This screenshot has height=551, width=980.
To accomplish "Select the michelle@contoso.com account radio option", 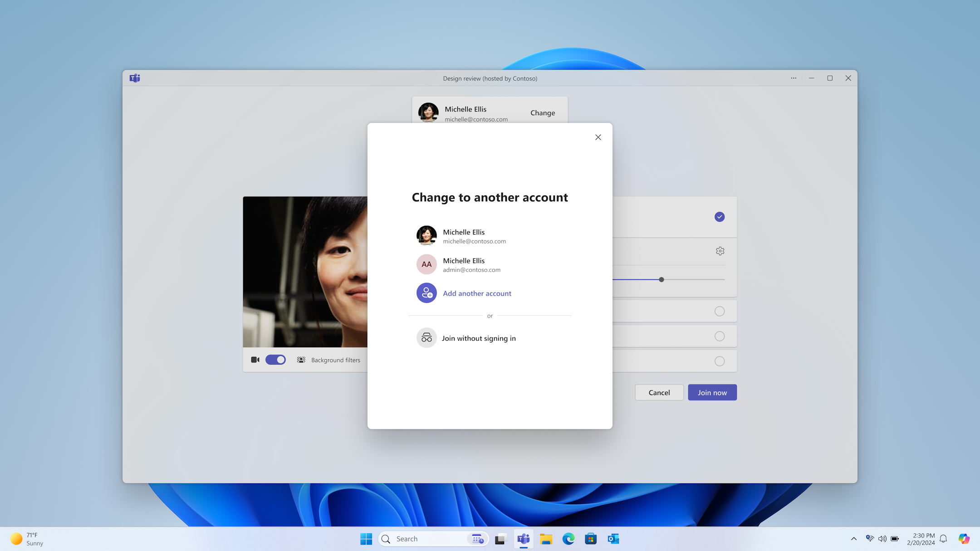I will [x=490, y=235].
